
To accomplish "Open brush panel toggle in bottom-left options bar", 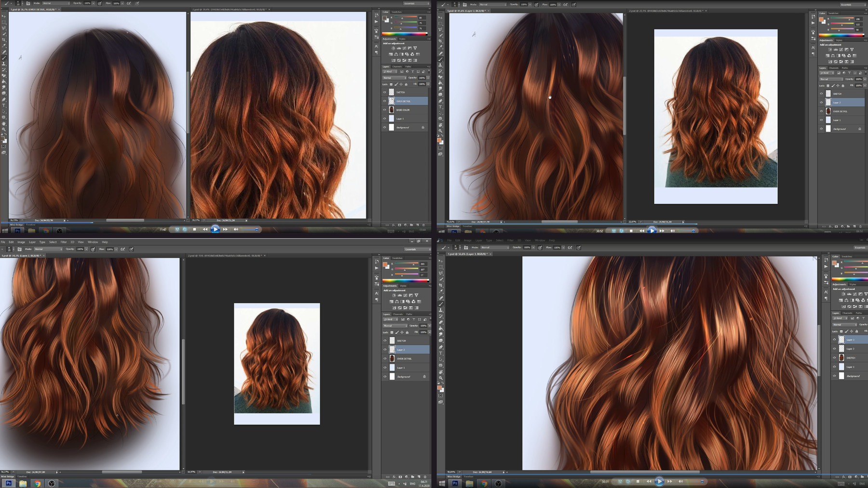I will [19, 249].
